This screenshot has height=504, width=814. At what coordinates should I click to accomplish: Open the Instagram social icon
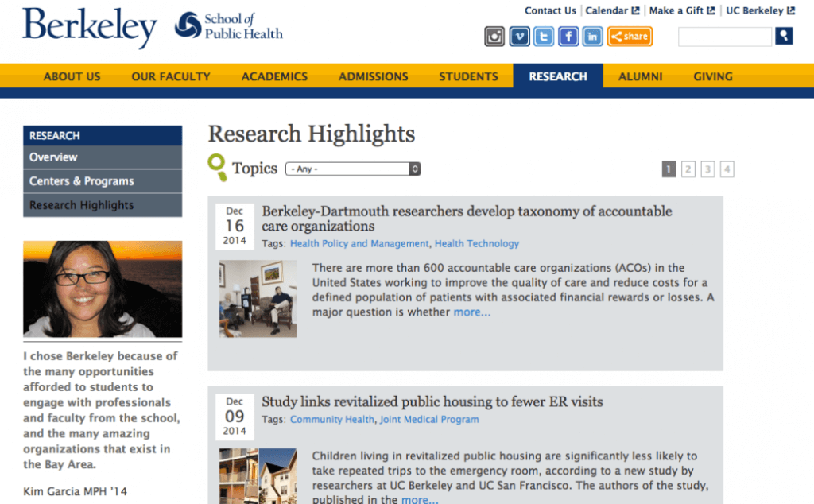494,37
